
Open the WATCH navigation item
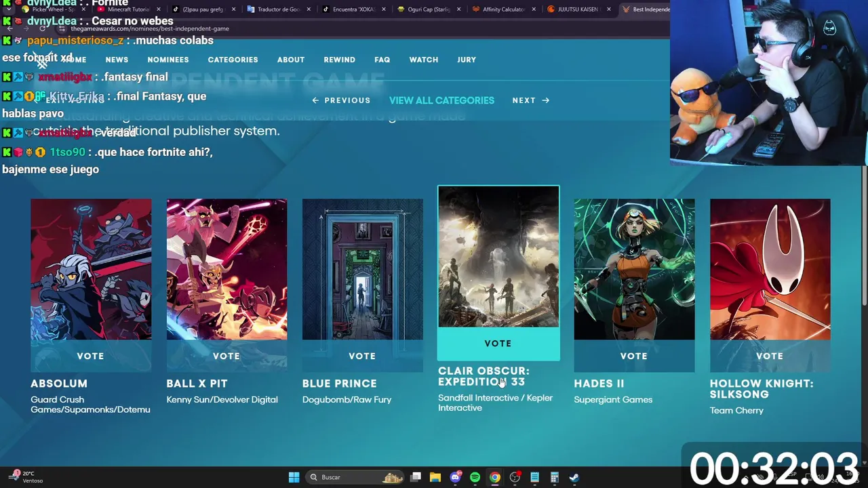[424, 60]
